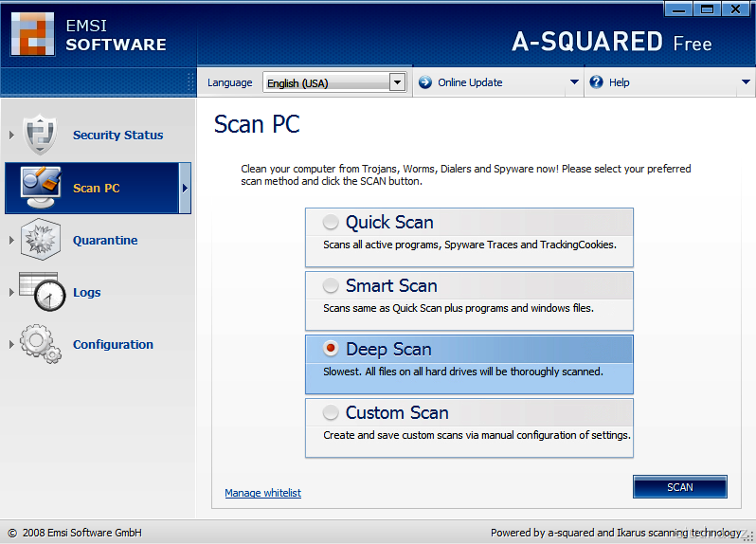The width and height of the screenshot is (756, 544).
Task: Click the Help question mark icon
Action: [596, 82]
